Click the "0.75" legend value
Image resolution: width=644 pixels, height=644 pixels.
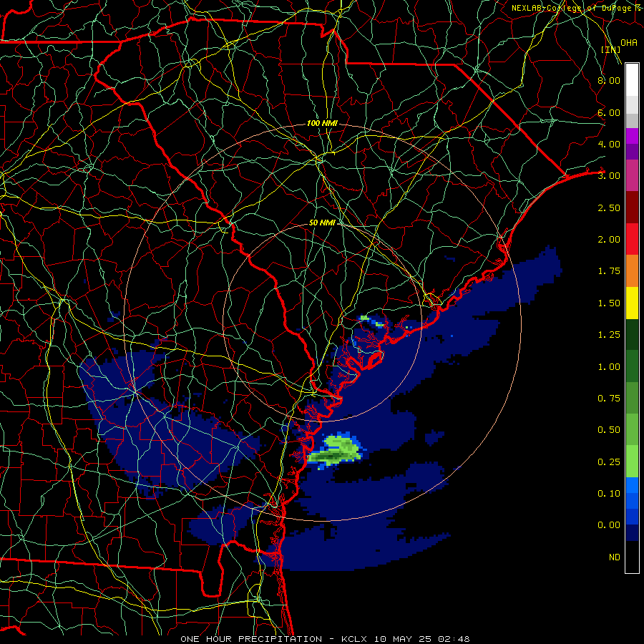pos(609,399)
